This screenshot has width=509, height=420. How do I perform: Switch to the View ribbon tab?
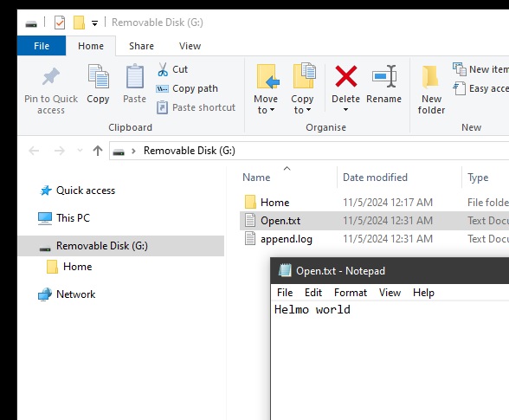190,46
